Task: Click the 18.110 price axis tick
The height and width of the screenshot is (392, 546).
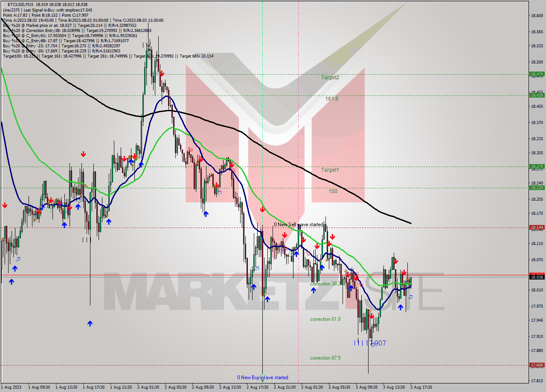Action: tap(537, 244)
